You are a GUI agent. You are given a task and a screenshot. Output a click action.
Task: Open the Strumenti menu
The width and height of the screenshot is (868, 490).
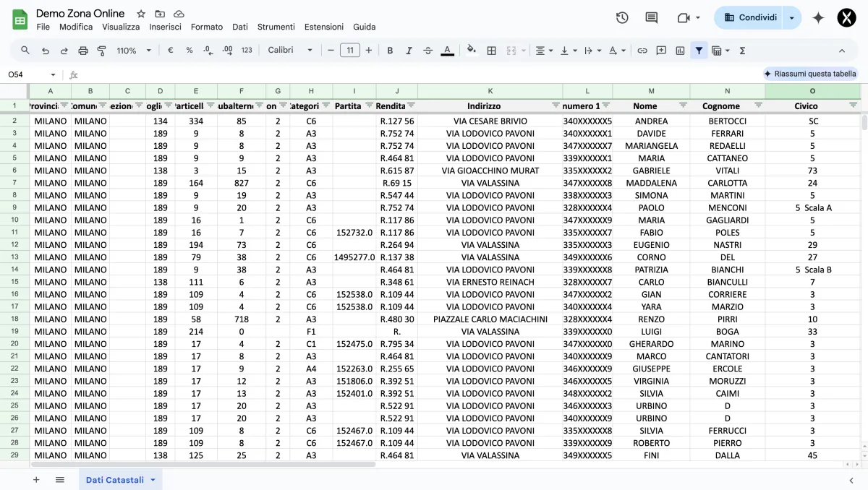point(276,27)
